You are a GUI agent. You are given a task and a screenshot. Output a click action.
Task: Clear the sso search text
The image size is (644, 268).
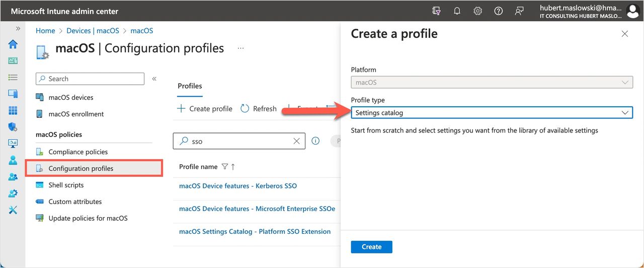pos(296,142)
